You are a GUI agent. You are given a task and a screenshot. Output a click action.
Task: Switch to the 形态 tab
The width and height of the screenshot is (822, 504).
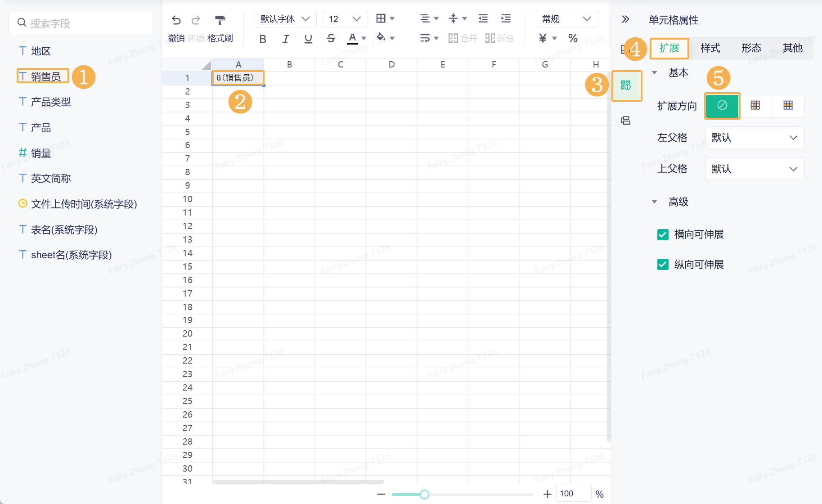751,48
